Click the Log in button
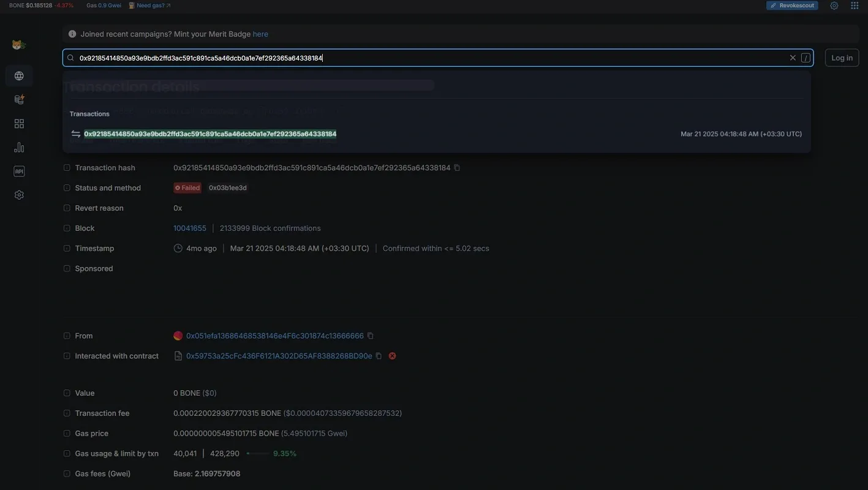Viewport: 868px width, 490px height. coord(842,58)
